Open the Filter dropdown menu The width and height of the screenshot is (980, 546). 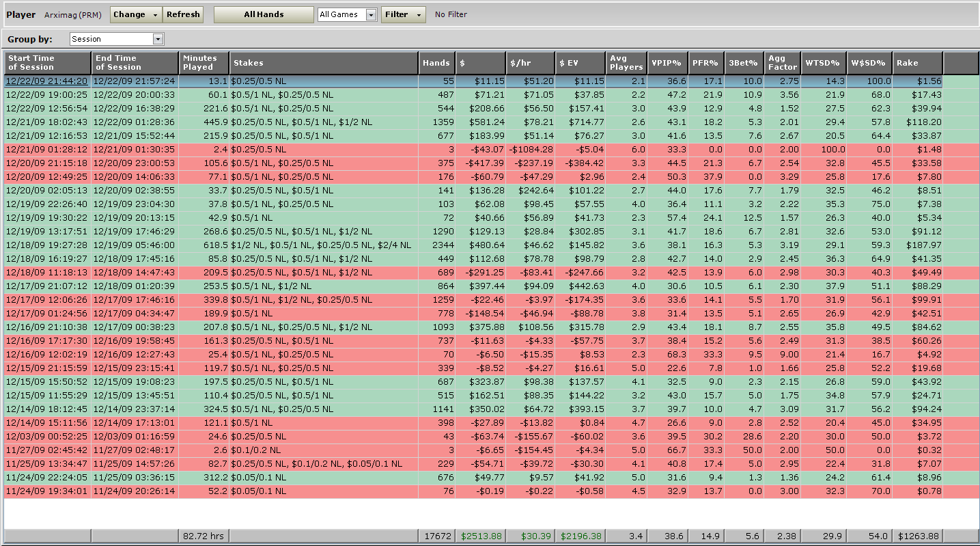[403, 14]
